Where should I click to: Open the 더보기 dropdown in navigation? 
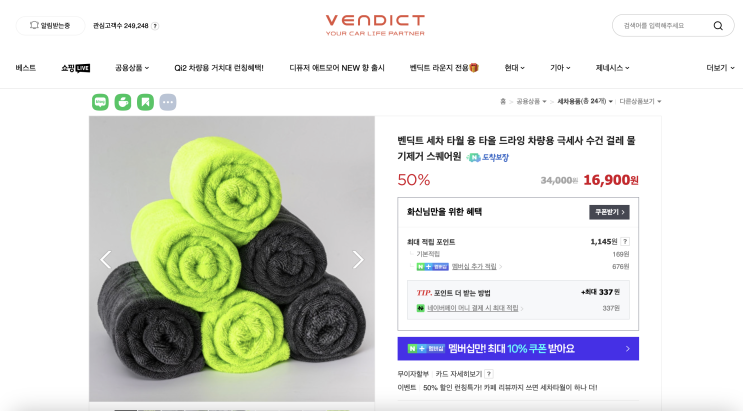720,68
